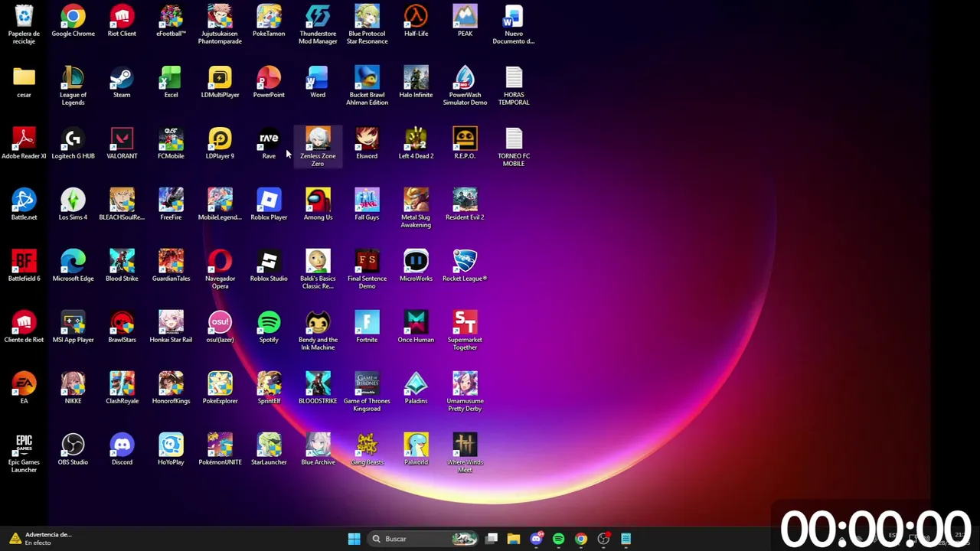Open the taskbar Notepad window
Viewport: 980px width, 551px height.
point(626,539)
